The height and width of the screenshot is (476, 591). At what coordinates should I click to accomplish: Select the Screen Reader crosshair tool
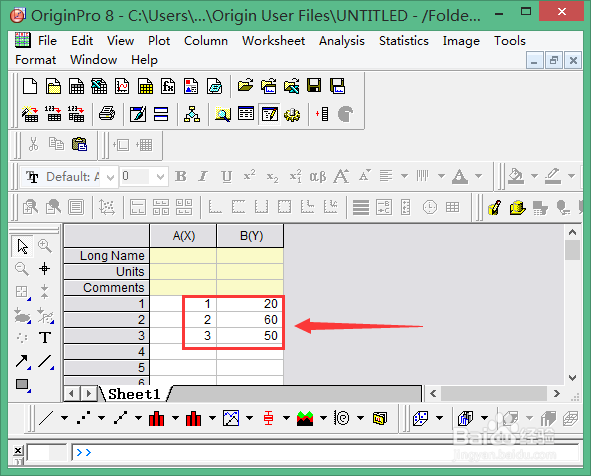pyautogui.click(x=44, y=269)
